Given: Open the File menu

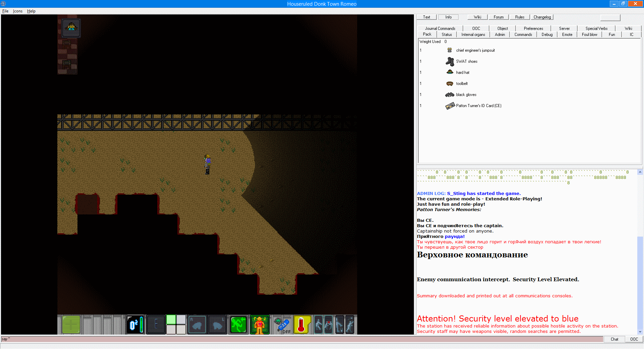Looking at the screenshot, I should click(5, 11).
